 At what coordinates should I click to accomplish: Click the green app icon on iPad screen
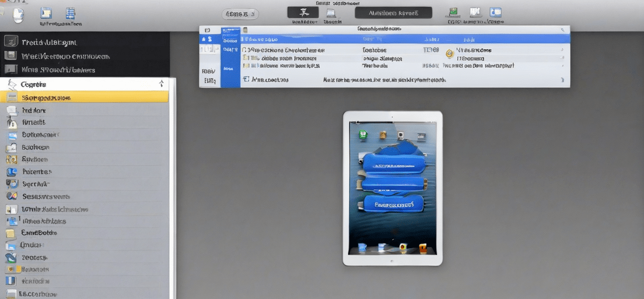363,134
